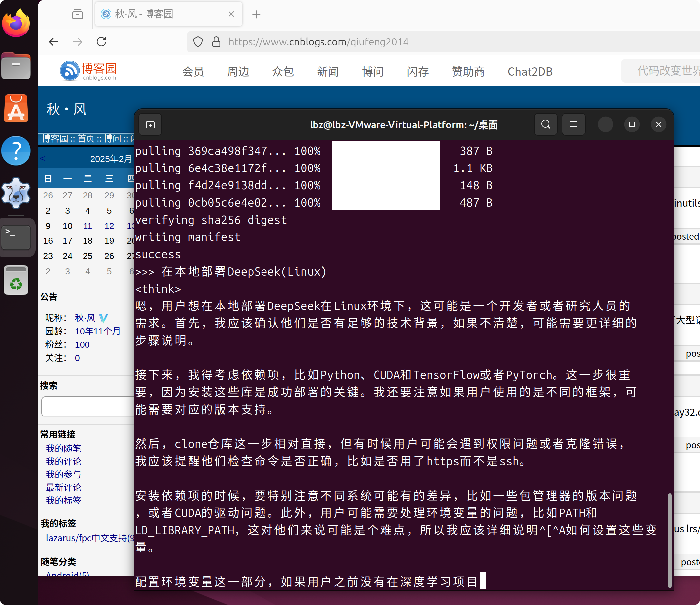The width and height of the screenshot is (700, 605).
Task: Open the 我的标签 link under 常用链接
Action: coord(64,500)
